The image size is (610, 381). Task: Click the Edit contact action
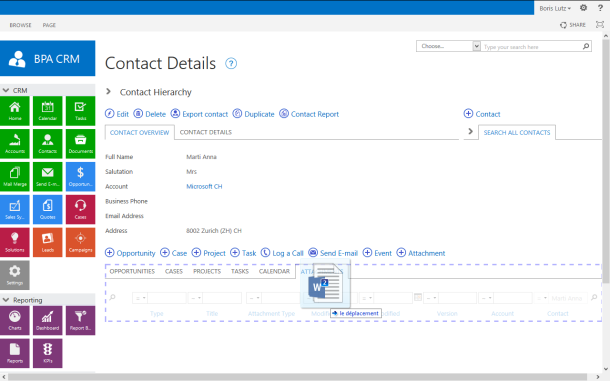click(x=117, y=114)
